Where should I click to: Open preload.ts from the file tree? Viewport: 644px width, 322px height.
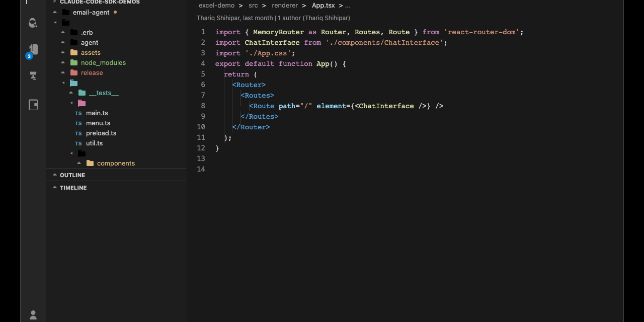click(x=101, y=133)
